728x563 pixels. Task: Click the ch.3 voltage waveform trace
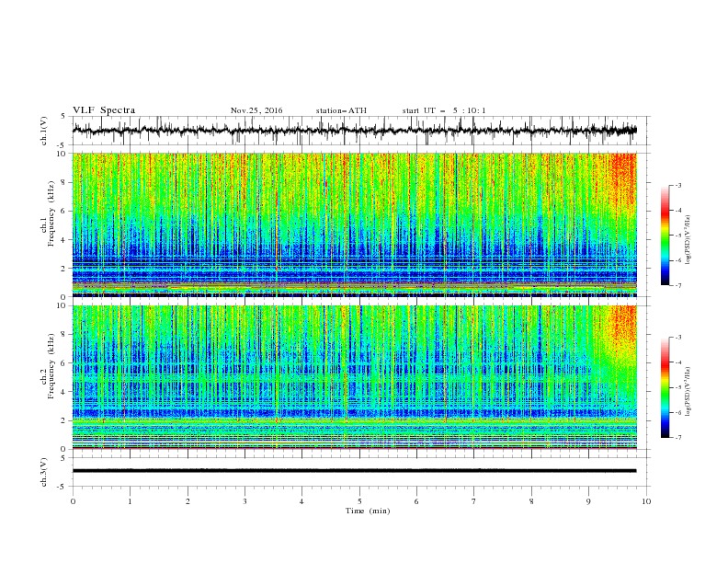click(354, 471)
